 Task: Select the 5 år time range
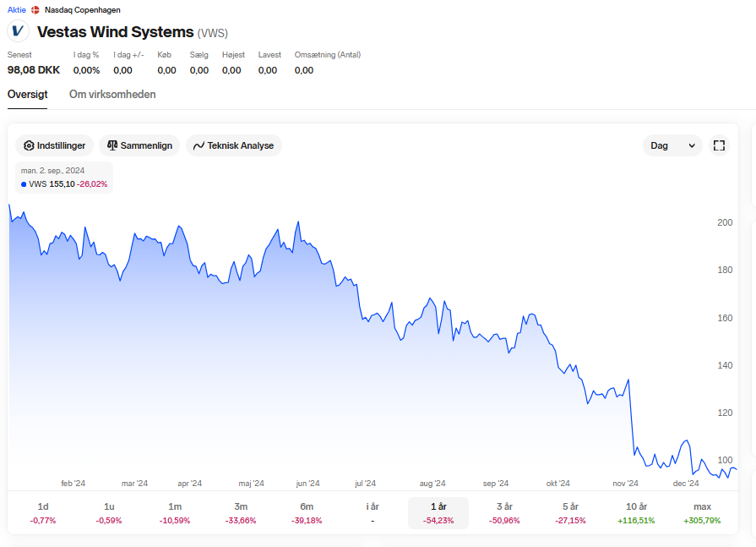click(x=570, y=512)
